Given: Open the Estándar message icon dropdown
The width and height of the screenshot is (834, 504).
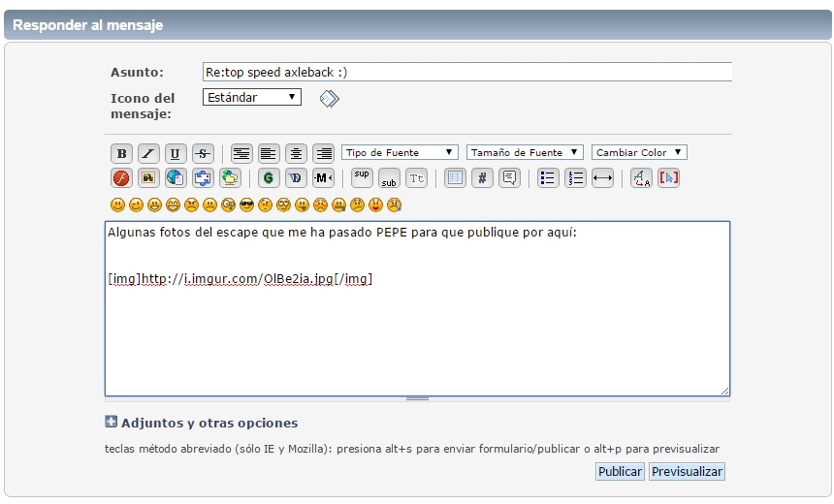Looking at the screenshot, I should click(252, 97).
